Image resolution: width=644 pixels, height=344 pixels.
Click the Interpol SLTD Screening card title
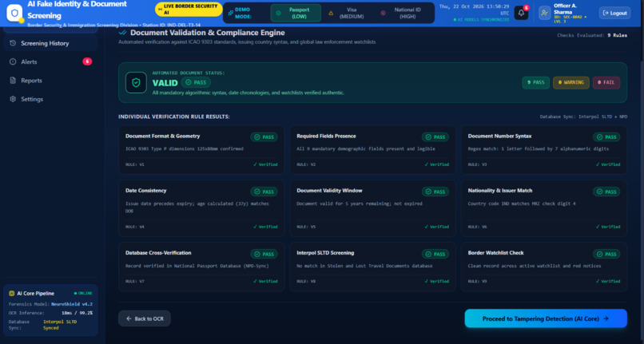click(x=325, y=253)
